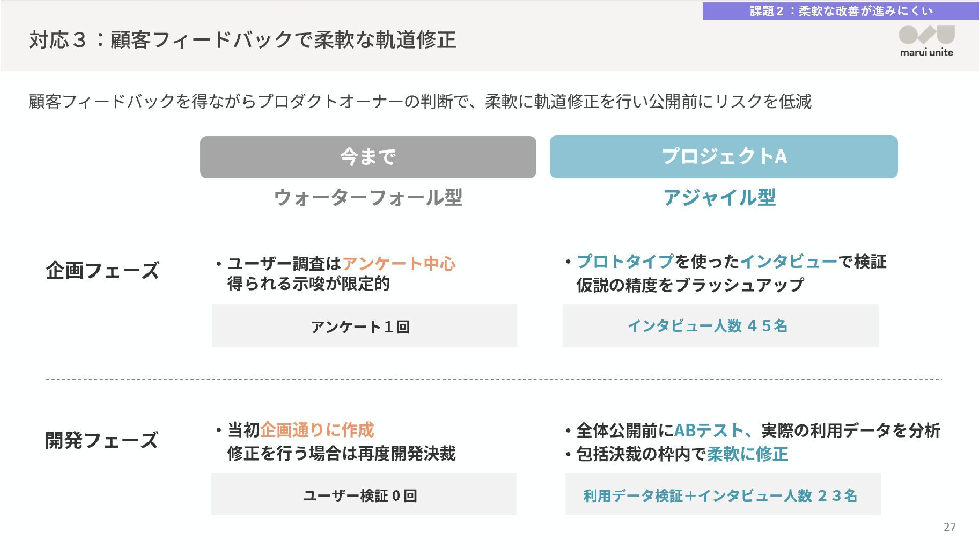980x551 pixels.
Task: Select the アジャイル型 heading
Action: pyautogui.click(x=720, y=197)
